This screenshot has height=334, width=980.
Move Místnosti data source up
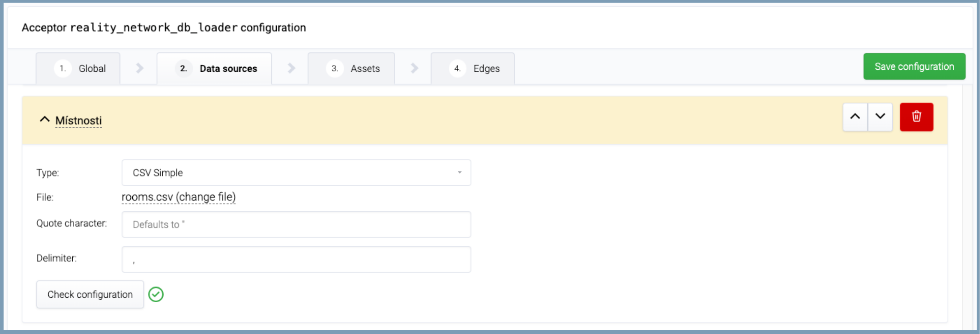click(855, 117)
